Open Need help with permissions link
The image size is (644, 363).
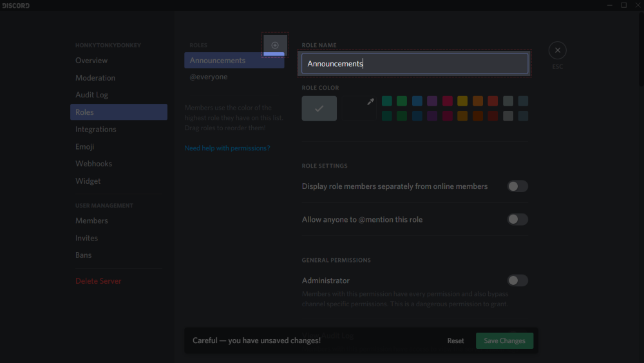pos(227,148)
